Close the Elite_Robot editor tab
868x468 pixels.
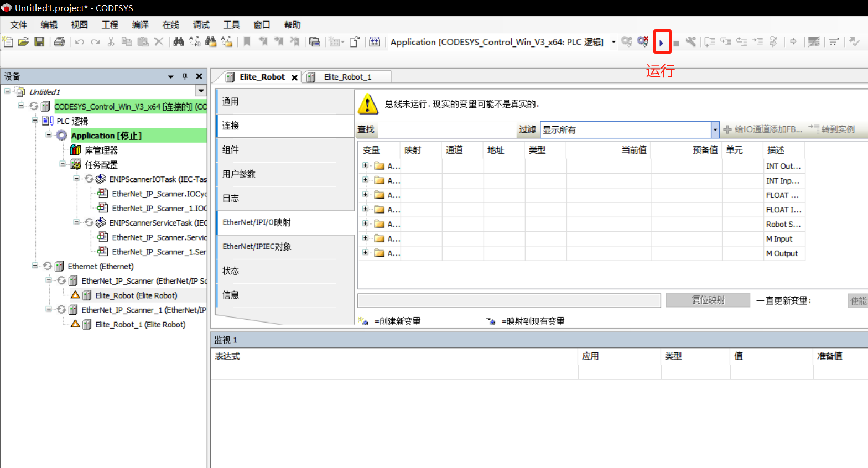tap(294, 77)
